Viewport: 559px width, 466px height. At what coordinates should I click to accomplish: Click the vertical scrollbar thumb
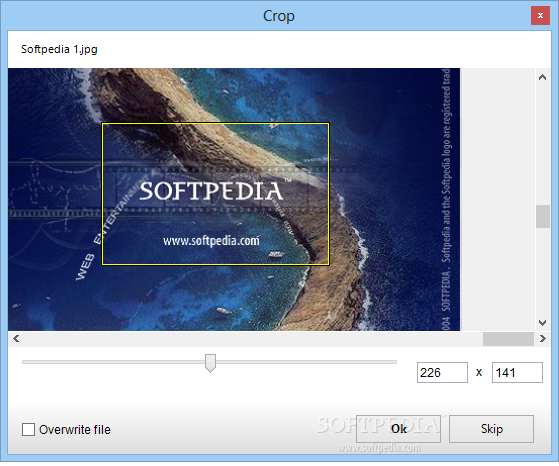(543, 216)
